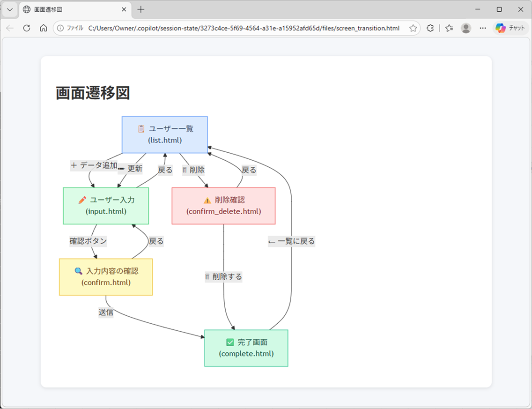Select the ユーザー一覧 (list.html) node
The height and width of the screenshot is (409, 532).
tap(164, 134)
